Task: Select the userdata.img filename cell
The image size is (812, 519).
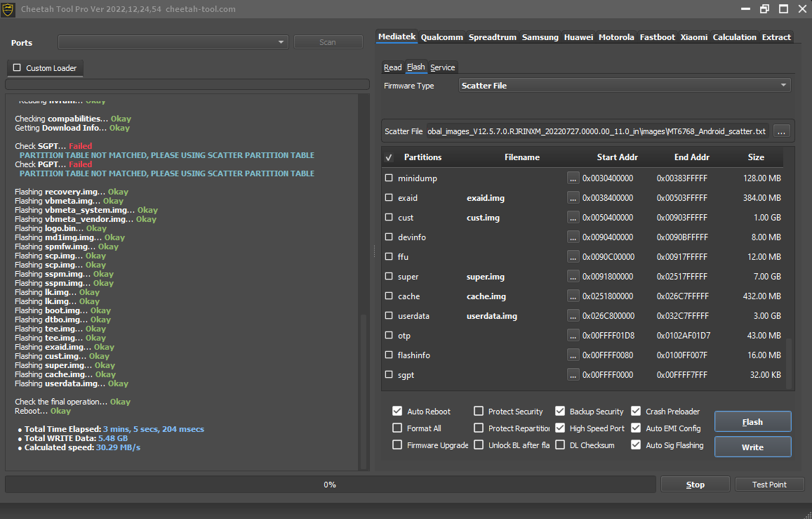Action: (491, 316)
